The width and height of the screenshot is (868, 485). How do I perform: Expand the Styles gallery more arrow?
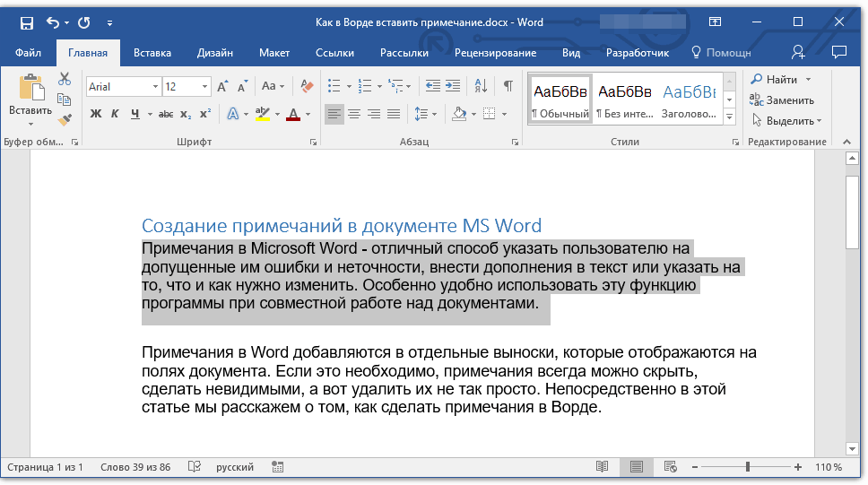point(729,117)
